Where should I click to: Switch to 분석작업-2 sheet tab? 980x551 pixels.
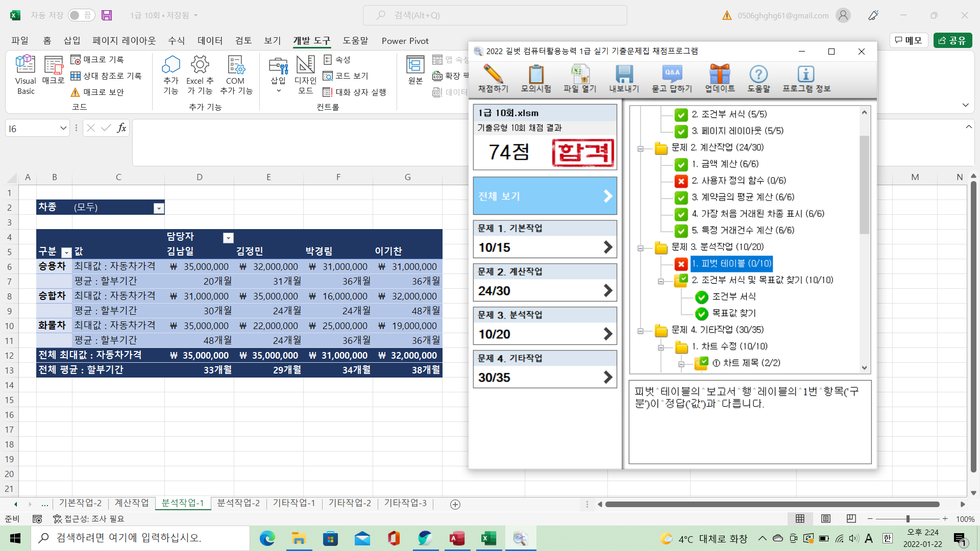(x=238, y=503)
